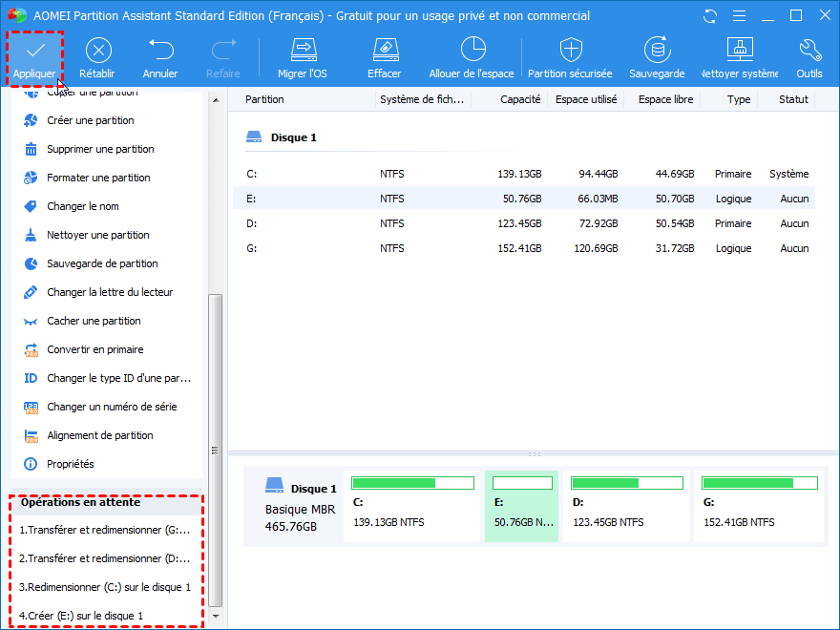Select Créer une partition
This screenshot has width=840, height=630.
91,120
